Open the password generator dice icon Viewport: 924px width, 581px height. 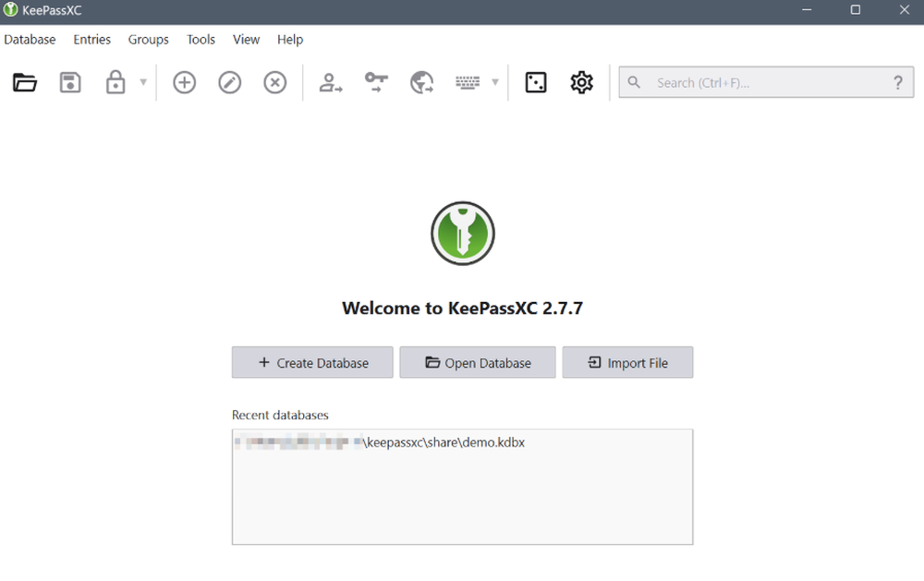(536, 82)
